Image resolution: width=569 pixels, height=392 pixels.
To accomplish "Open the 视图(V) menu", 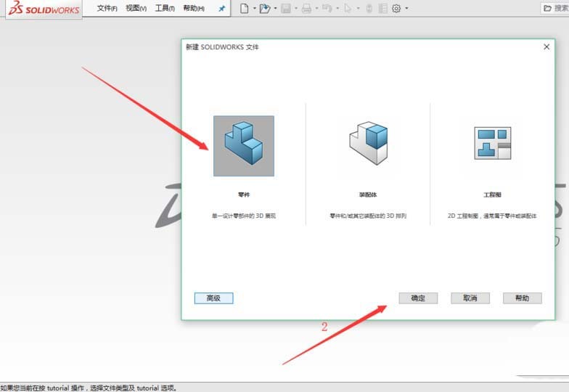I will click(x=136, y=8).
